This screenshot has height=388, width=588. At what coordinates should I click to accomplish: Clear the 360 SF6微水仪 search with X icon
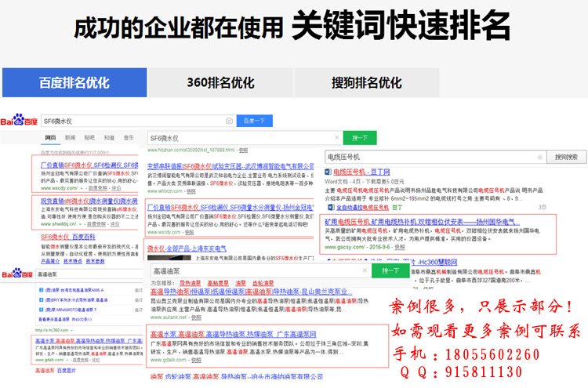pyautogui.click(x=337, y=138)
